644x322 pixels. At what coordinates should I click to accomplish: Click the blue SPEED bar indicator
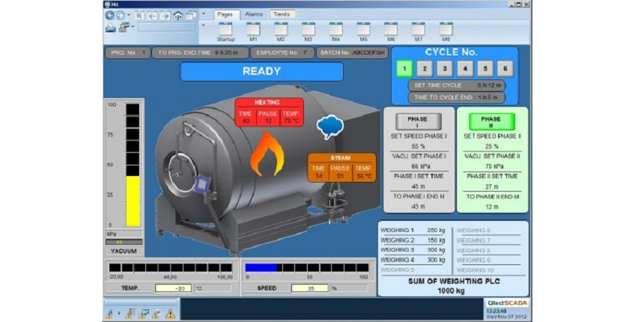point(261,267)
